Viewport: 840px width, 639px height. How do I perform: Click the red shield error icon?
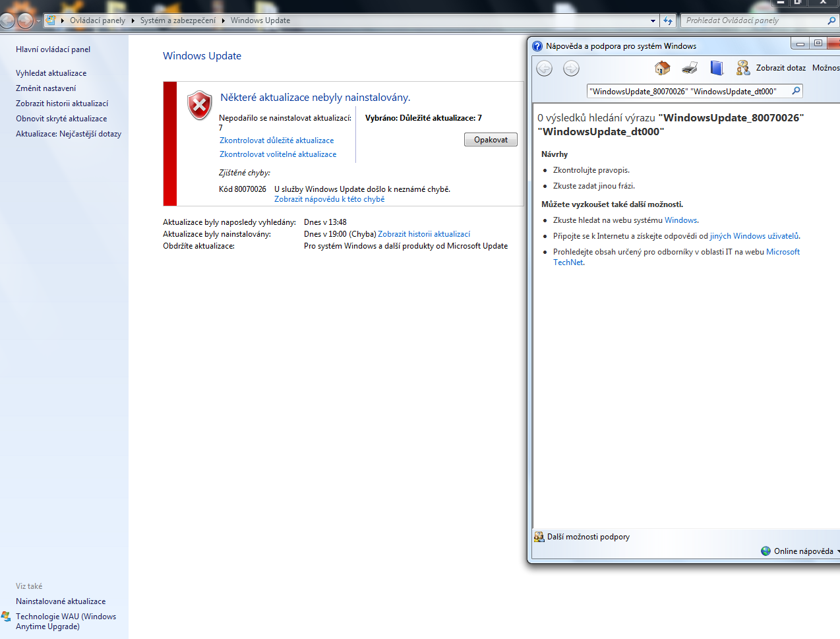[199, 106]
